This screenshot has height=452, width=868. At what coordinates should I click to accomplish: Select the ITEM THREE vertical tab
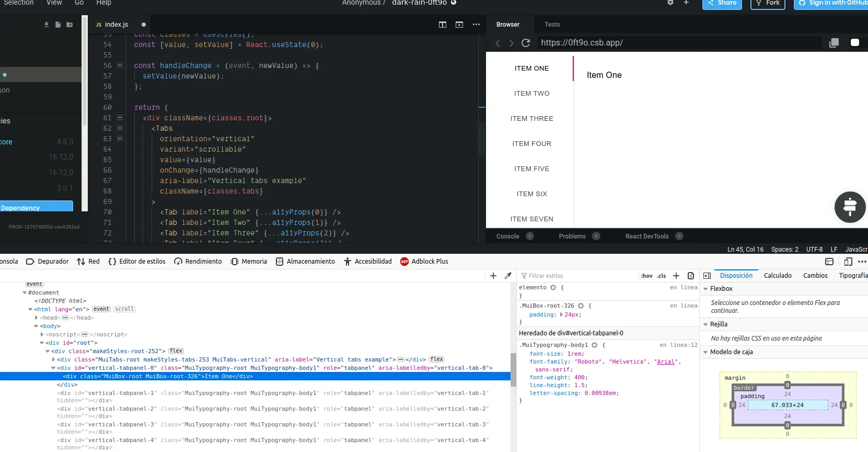pyautogui.click(x=531, y=119)
